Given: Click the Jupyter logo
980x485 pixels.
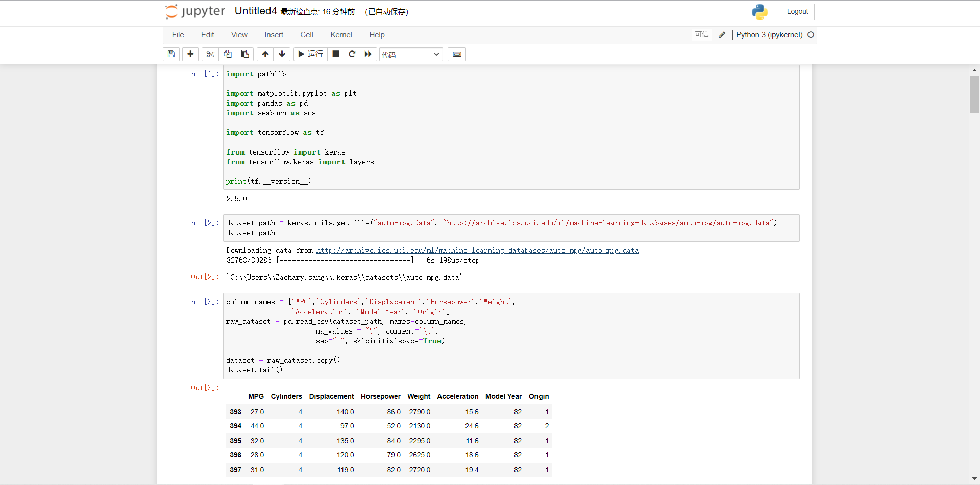Looking at the screenshot, I should click(195, 11).
